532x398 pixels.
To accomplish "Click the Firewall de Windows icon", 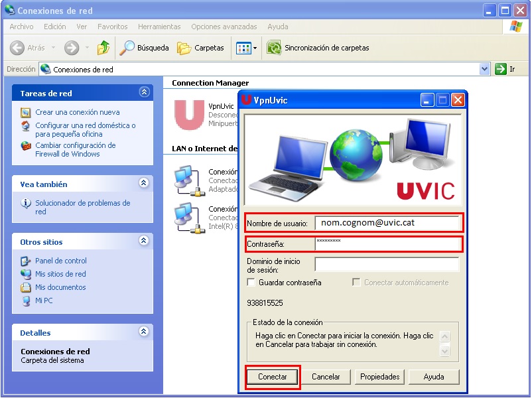I will [x=26, y=146].
